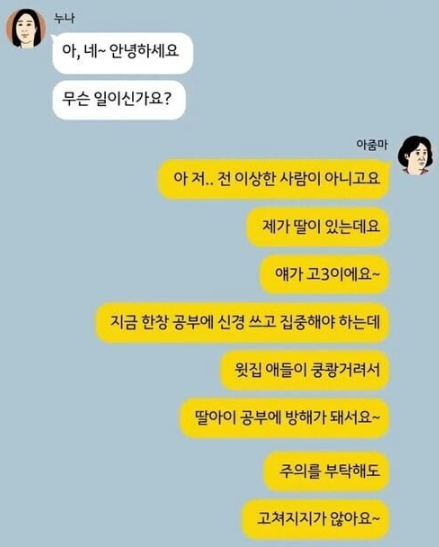Select the '주의를 부탁해도' message bubble
439x547 pixels.
326,471
